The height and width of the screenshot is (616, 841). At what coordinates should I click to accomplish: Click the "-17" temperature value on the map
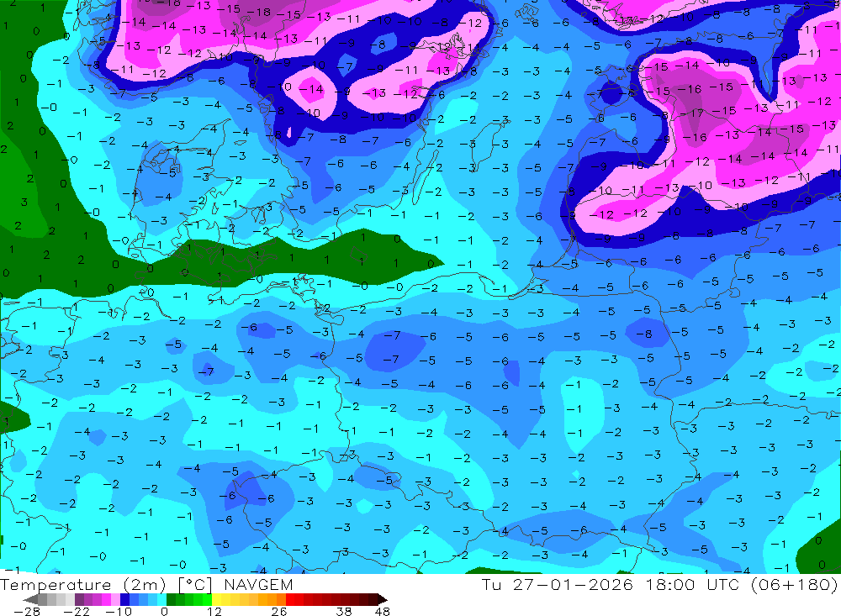(x=693, y=113)
